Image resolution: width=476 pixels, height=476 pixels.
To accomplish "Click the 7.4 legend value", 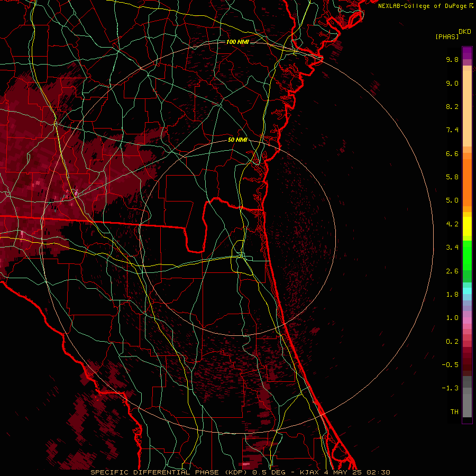I will pos(452,130).
